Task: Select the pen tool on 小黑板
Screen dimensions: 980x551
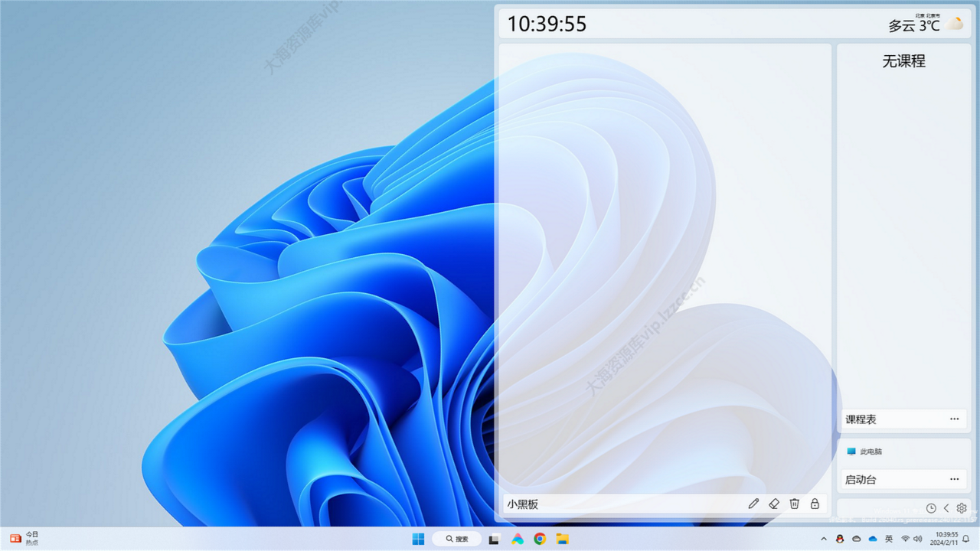Action: [753, 504]
